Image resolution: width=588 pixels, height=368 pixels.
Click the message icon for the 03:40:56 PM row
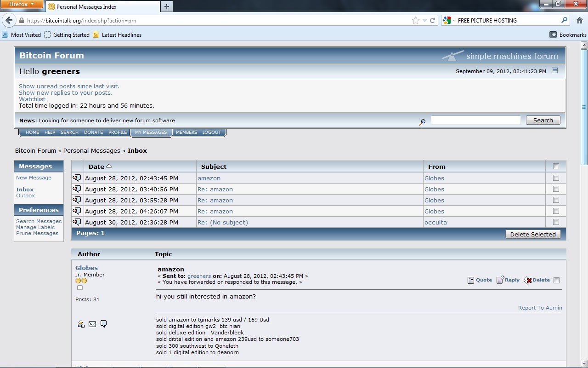[x=77, y=189]
